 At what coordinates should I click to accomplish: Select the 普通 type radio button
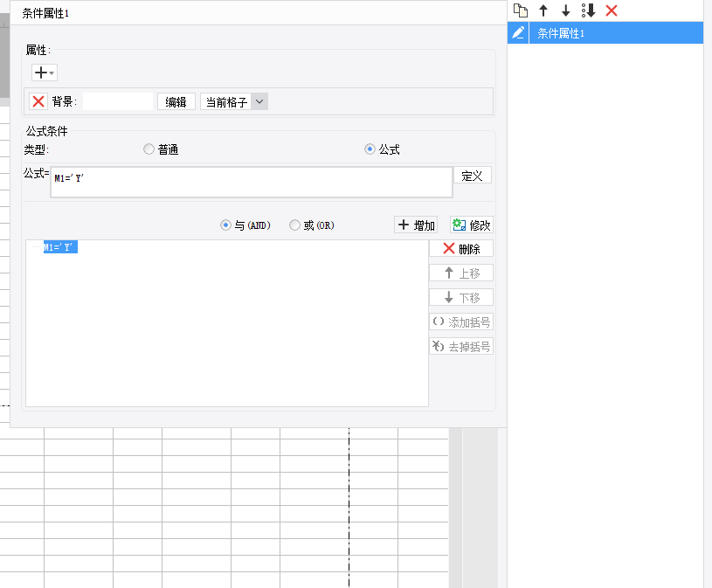click(149, 149)
